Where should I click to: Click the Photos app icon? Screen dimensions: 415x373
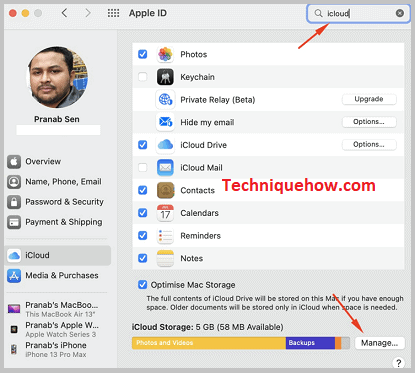coord(165,54)
